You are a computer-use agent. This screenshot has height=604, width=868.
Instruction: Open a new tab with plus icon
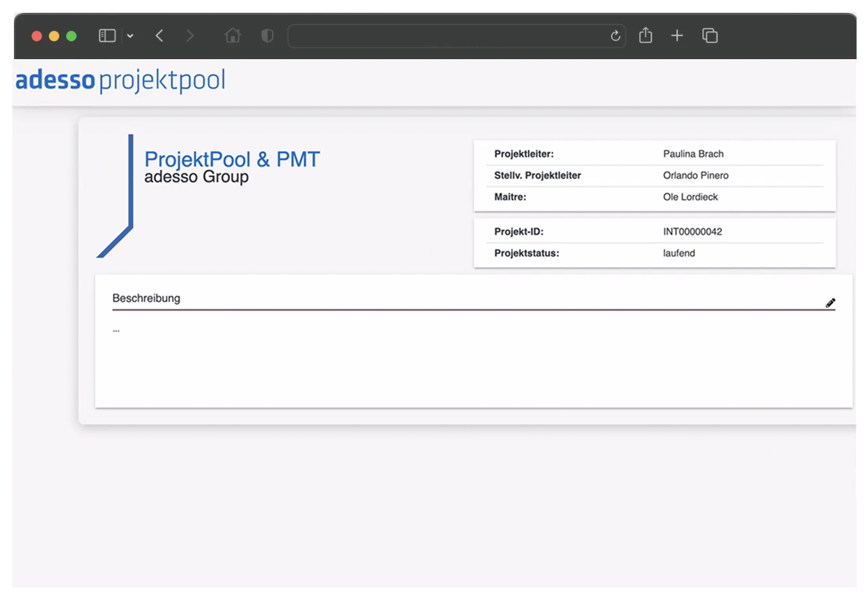(677, 36)
